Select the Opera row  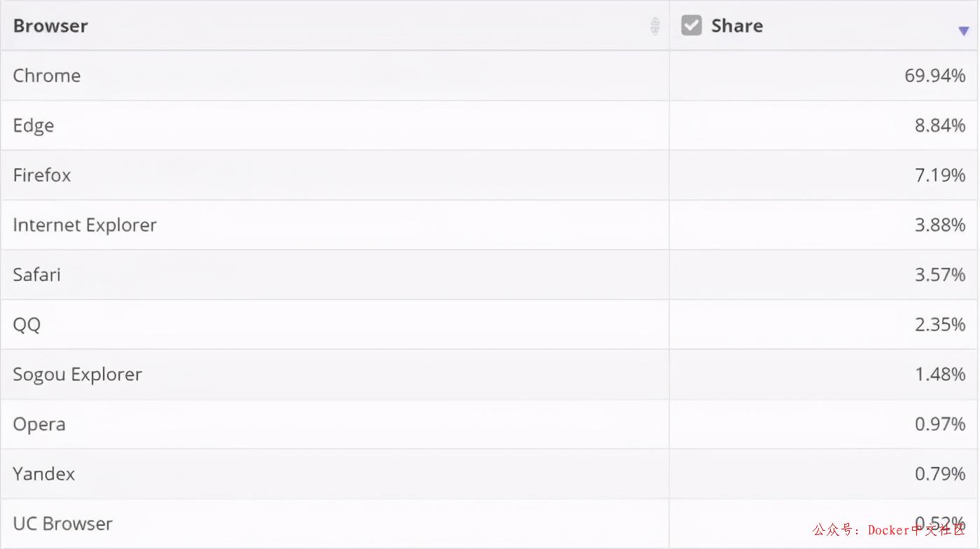click(x=39, y=424)
